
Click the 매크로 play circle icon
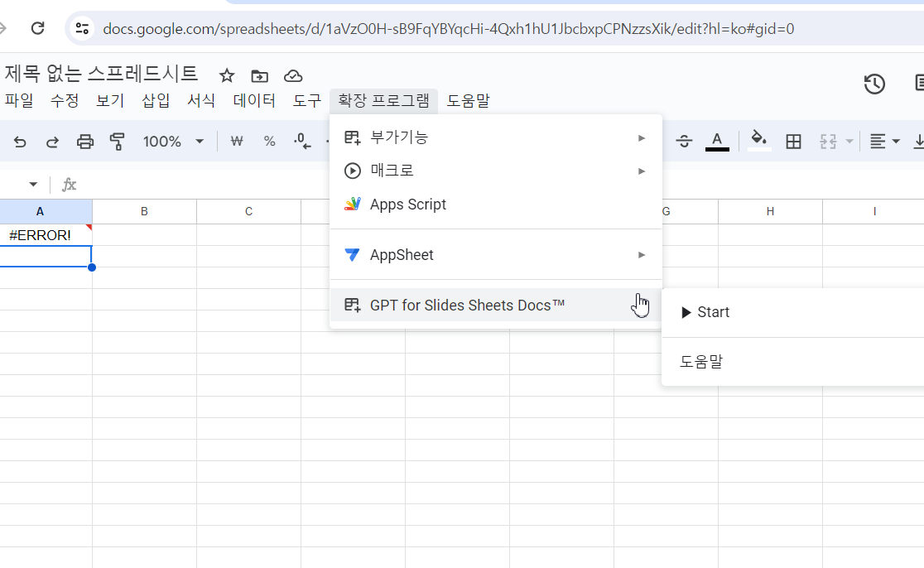click(353, 171)
